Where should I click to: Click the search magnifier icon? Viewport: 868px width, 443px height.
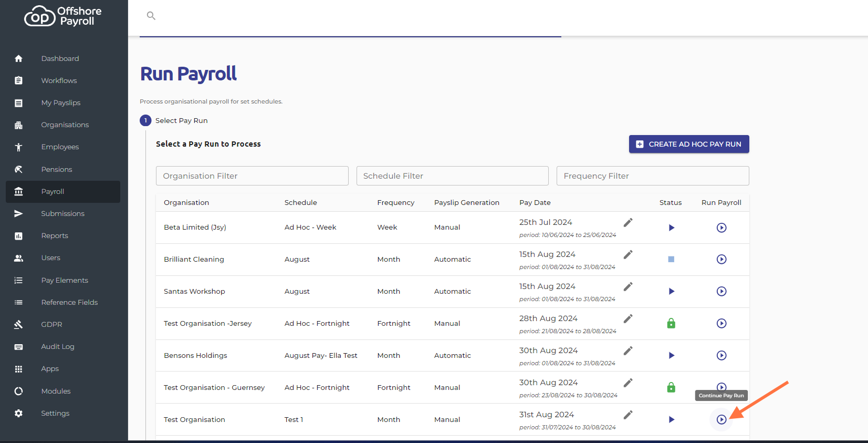(151, 16)
